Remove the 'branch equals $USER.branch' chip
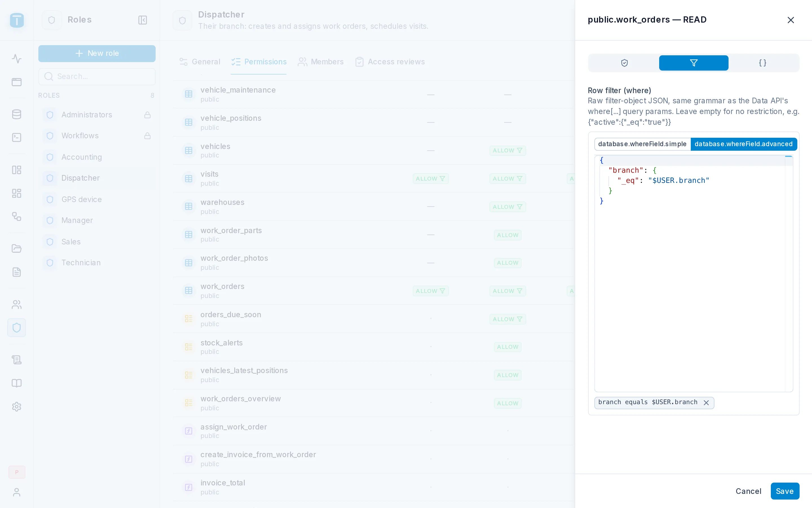Screen dimensions: 812x508 point(706,402)
